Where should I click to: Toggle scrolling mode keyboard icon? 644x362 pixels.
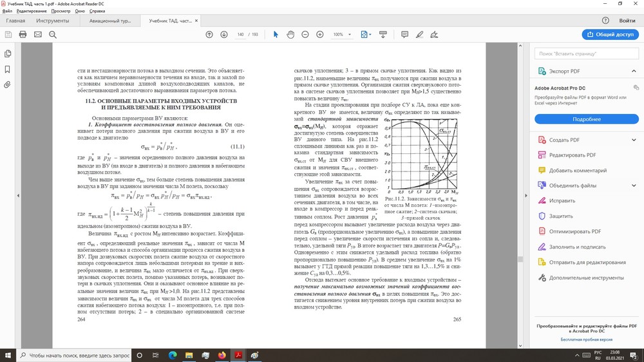click(x=383, y=35)
